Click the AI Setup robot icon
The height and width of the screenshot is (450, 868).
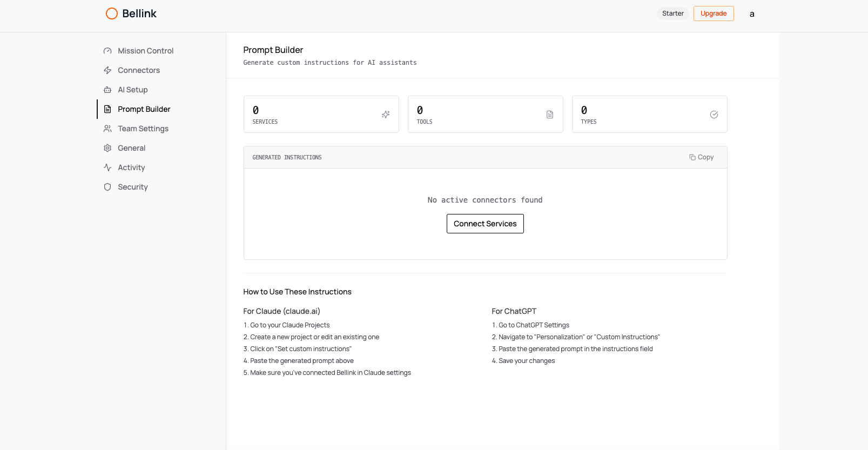coord(107,90)
